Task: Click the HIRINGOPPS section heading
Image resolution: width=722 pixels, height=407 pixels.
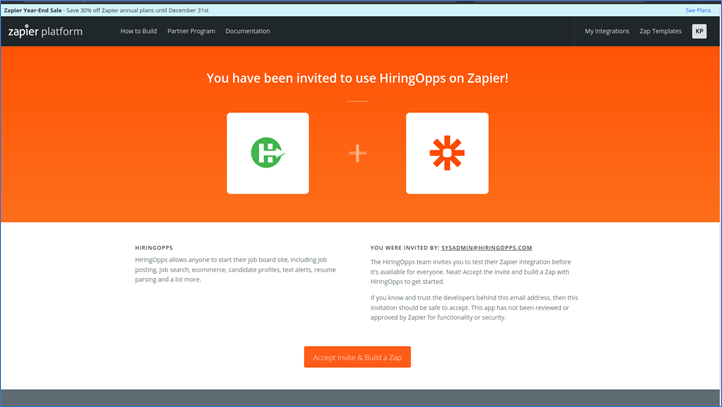Action: [x=154, y=248]
